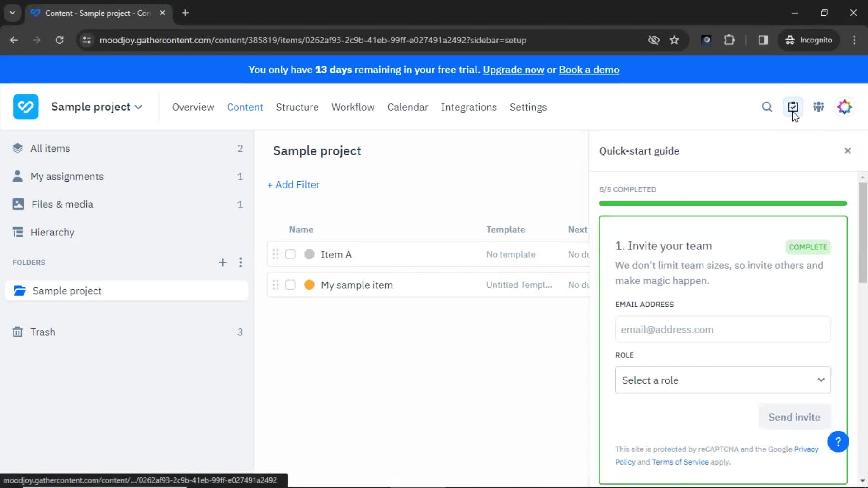View site information icon in address bar

87,40
